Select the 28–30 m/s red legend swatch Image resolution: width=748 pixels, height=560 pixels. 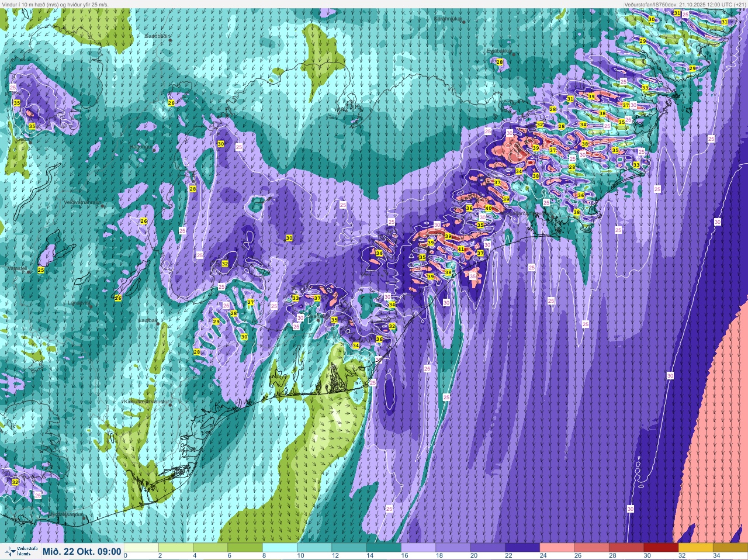pyautogui.click(x=626, y=548)
